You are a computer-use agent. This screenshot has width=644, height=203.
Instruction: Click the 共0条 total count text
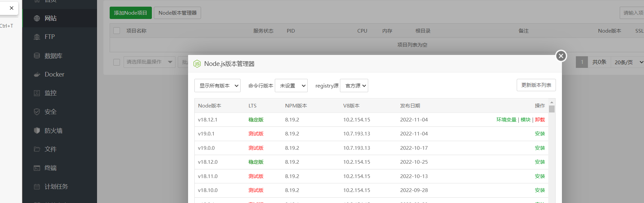(x=599, y=62)
